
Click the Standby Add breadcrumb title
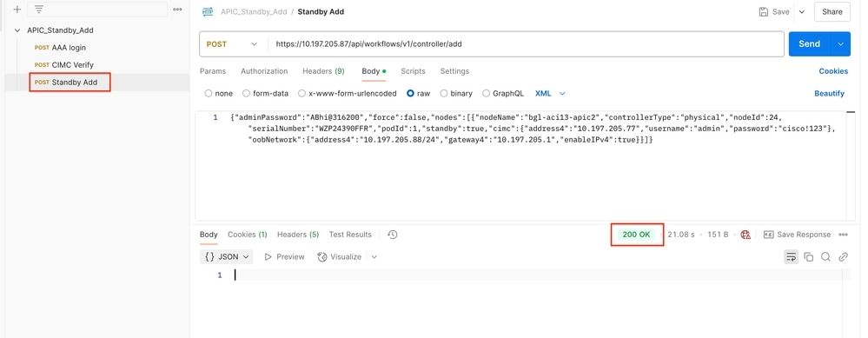tap(321, 11)
